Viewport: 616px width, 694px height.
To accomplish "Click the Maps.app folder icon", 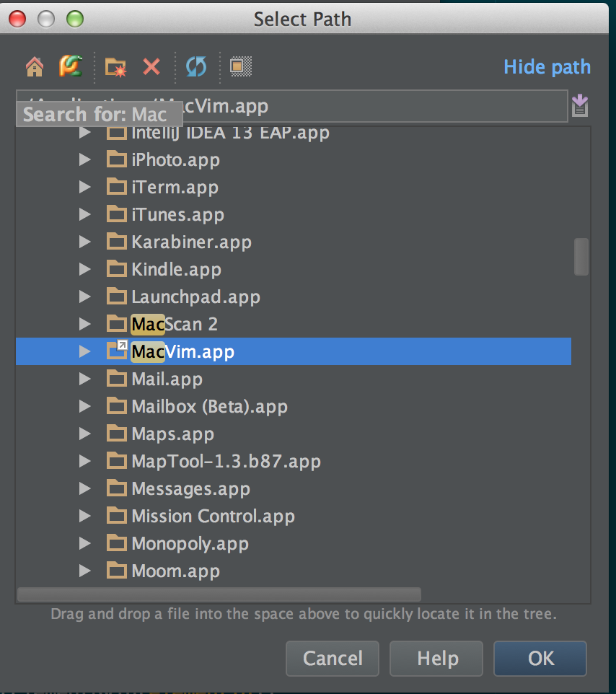I will [x=117, y=434].
